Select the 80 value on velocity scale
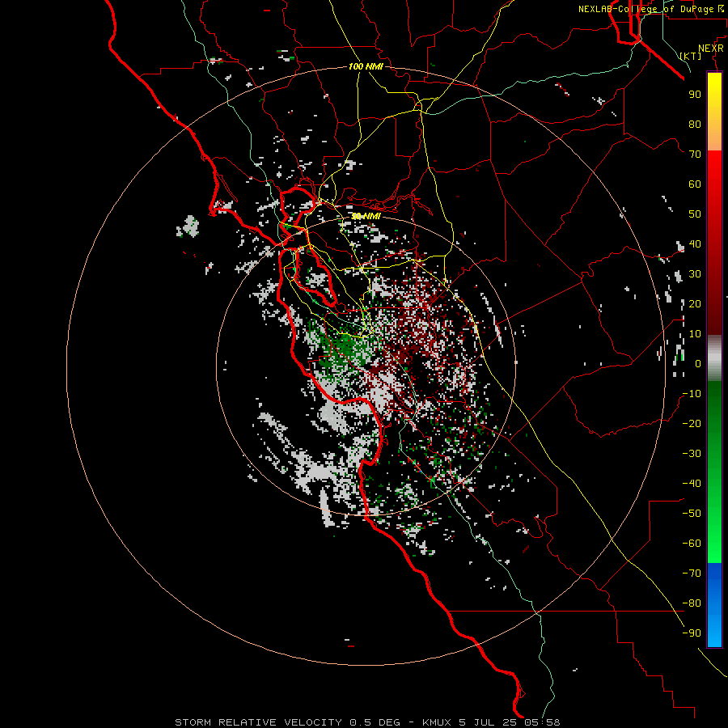This screenshot has width=728, height=728. click(695, 124)
